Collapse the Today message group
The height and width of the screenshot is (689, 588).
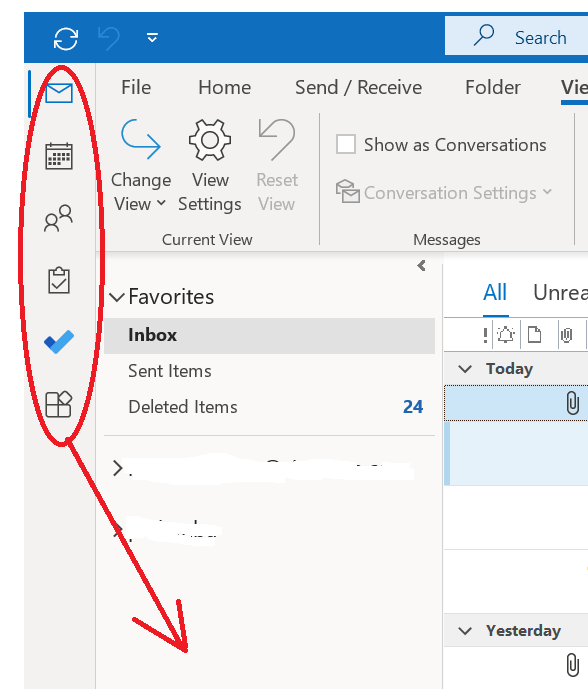[465, 369]
